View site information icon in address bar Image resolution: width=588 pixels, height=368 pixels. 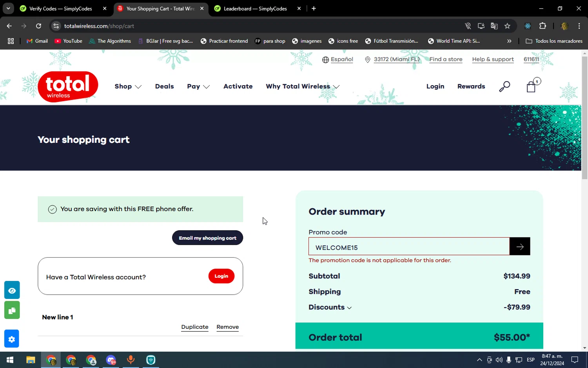[x=56, y=26]
